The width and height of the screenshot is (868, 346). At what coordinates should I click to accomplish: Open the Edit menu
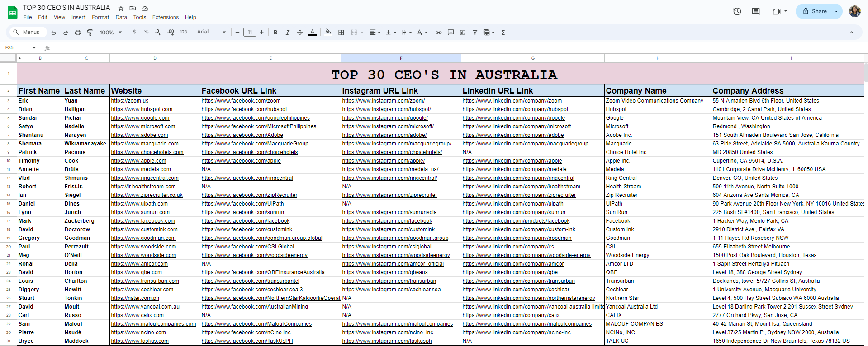pyautogui.click(x=43, y=17)
